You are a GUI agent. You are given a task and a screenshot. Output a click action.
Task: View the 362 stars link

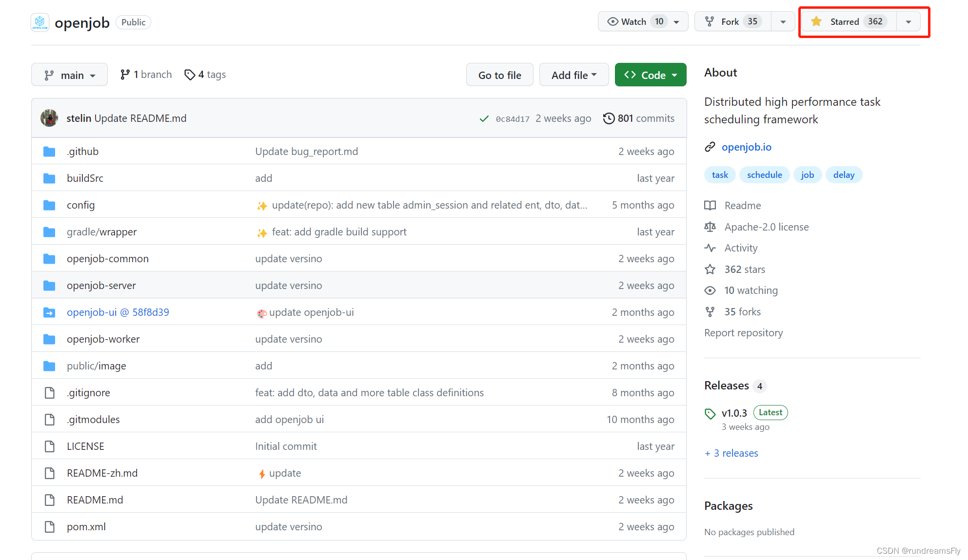[x=745, y=270]
